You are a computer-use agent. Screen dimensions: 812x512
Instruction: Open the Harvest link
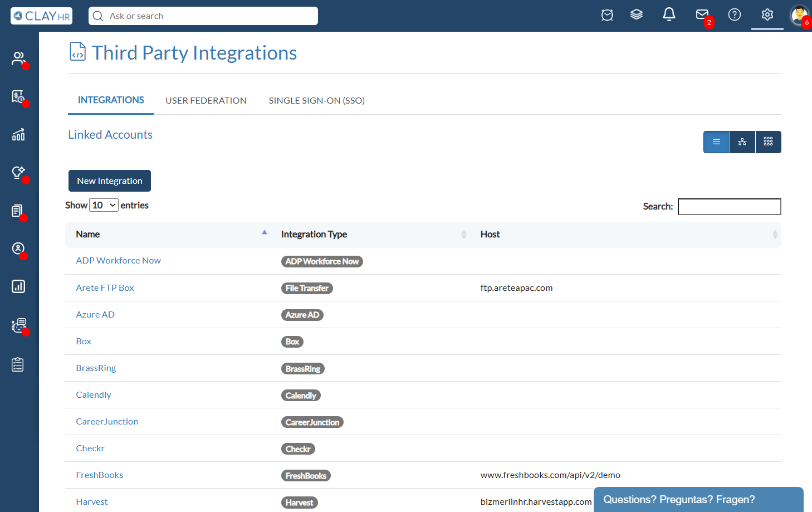tap(92, 502)
